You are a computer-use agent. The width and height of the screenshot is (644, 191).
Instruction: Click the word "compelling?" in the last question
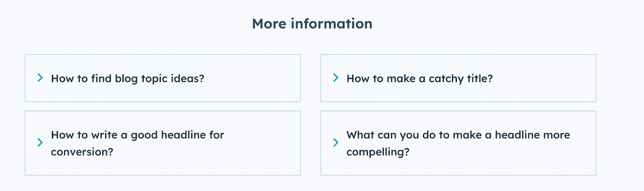[x=378, y=152]
